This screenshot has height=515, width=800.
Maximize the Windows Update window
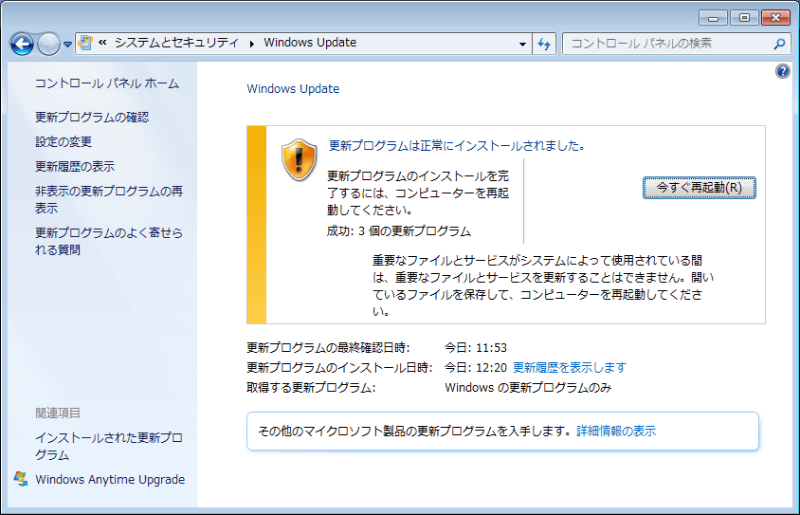[x=744, y=18]
